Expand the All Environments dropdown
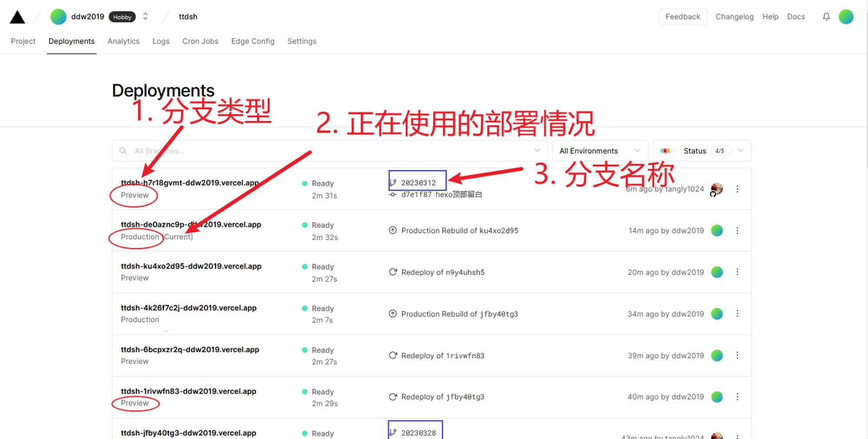Image resolution: width=868 pixels, height=439 pixels. (600, 151)
